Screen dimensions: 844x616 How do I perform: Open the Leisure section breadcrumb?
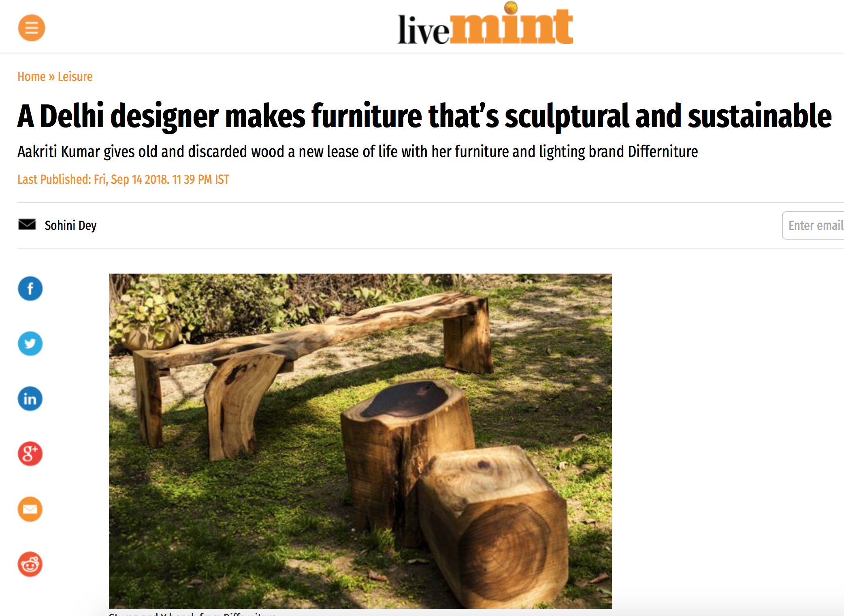75,76
